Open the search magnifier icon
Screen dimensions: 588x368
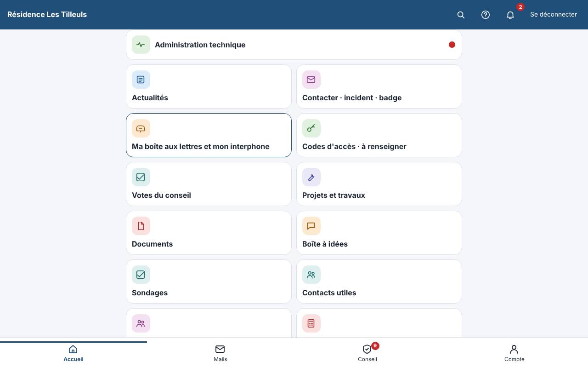point(461,15)
